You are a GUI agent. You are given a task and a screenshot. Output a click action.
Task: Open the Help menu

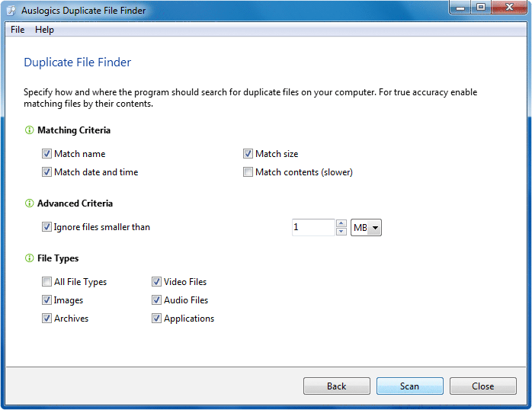click(x=44, y=30)
